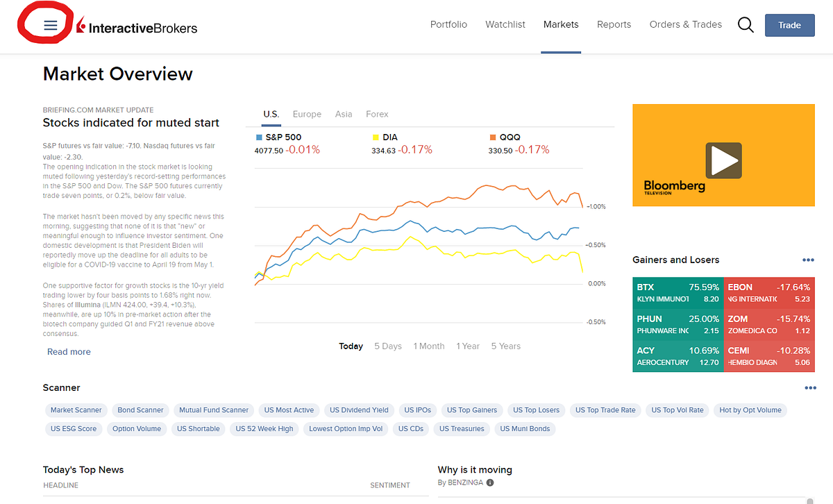833x504 pixels.
Task: Select the US Top Gainers scanner
Action: point(472,410)
